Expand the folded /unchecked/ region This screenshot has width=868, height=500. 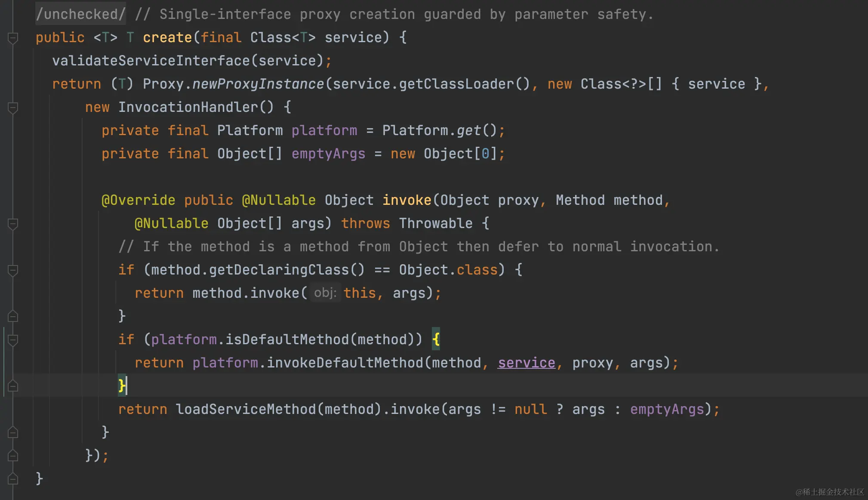tap(80, 14)
